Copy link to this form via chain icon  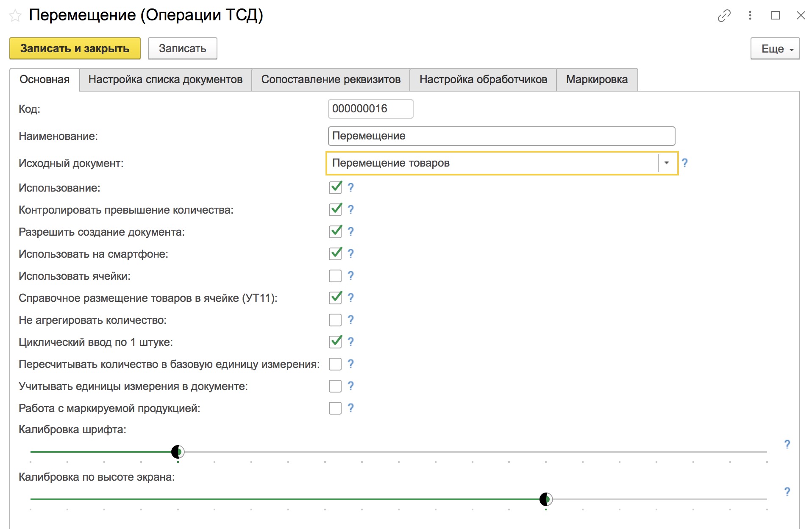(724, 16)
